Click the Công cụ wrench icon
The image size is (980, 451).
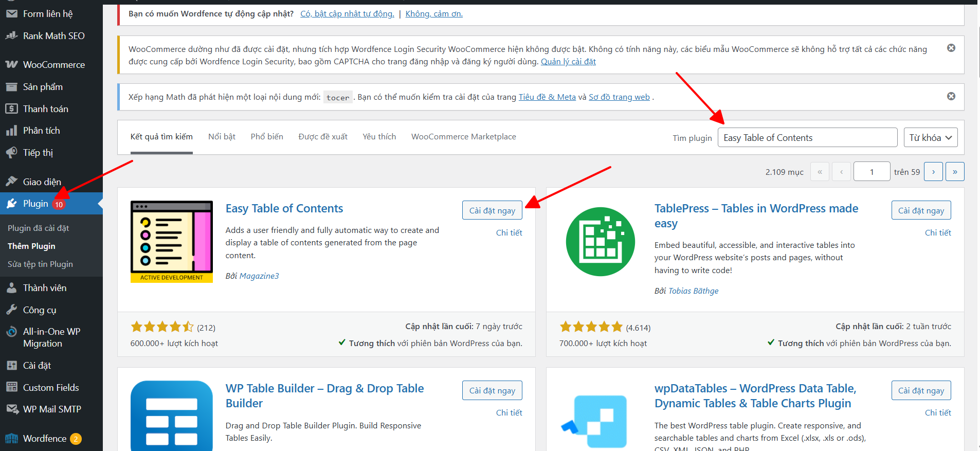tap(11, 310)
